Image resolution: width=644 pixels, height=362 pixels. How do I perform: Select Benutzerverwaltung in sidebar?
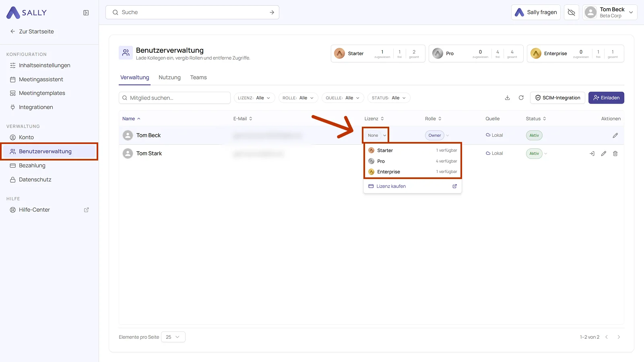click(x=49, y=152)
